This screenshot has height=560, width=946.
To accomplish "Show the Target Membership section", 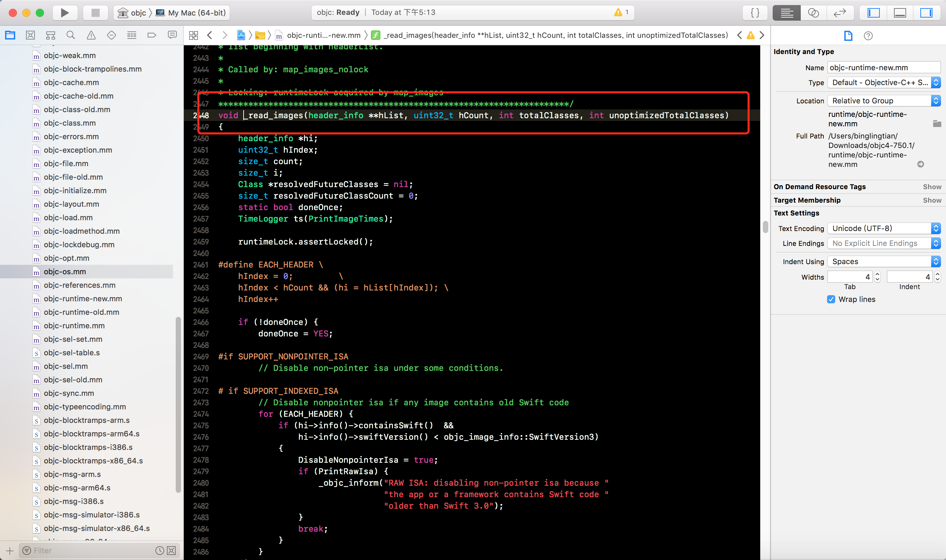I will coord(932,200).
